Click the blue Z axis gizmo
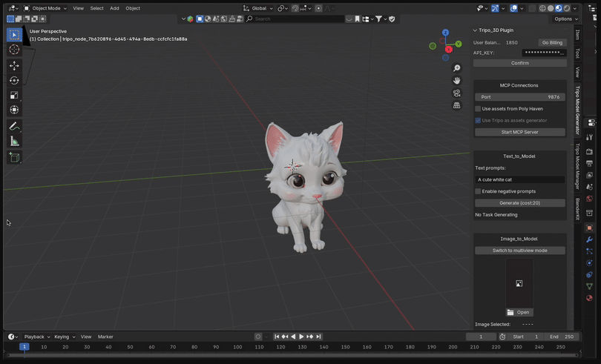601x364 pixels. tap(445, 33)
